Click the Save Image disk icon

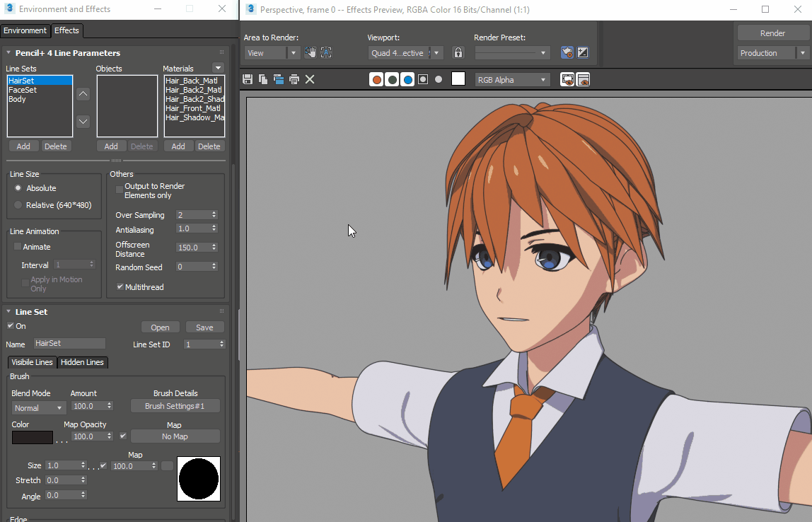point(248,79)
